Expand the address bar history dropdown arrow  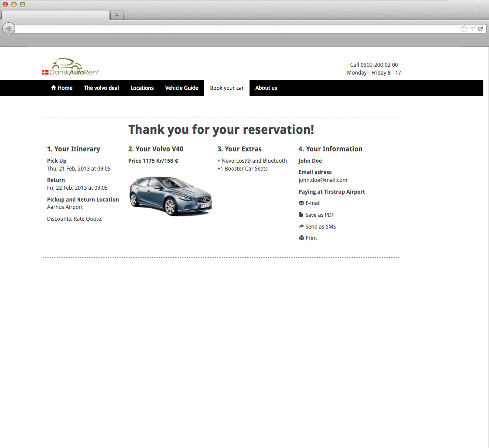(472, 29)
